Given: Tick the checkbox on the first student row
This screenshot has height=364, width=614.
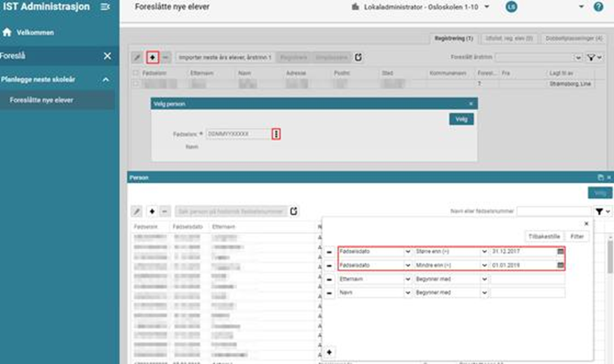Looking at the screenshot, I should [x=136, y=83].
